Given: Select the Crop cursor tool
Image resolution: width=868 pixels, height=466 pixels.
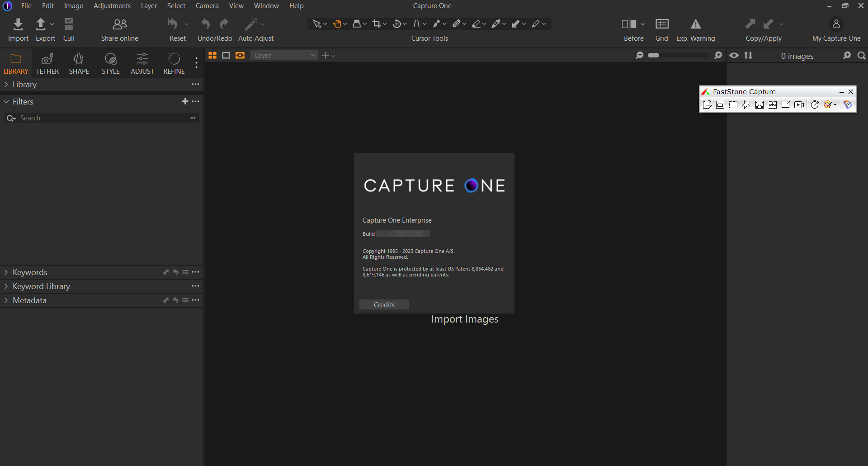Looking at the screenshot, I should tap(377, 24).
